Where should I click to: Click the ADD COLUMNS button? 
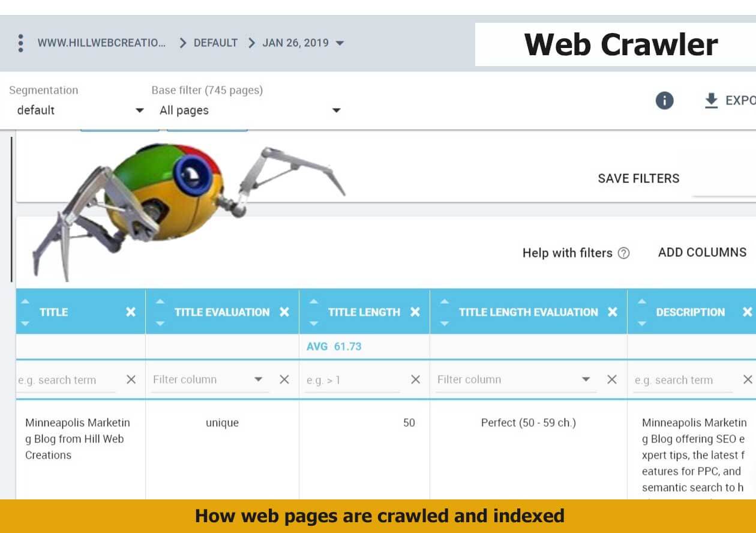point(702,253)
